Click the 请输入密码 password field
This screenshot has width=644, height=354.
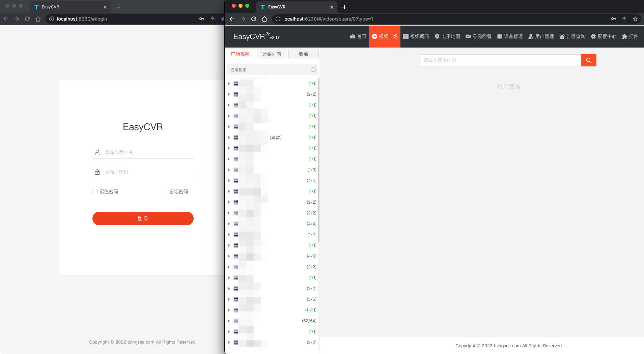click(x=143, y=172)
